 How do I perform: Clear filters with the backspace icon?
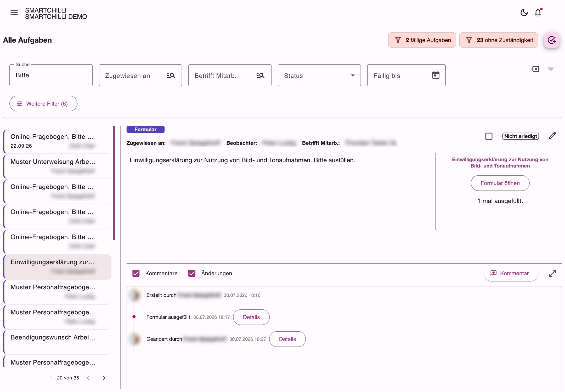535,69
